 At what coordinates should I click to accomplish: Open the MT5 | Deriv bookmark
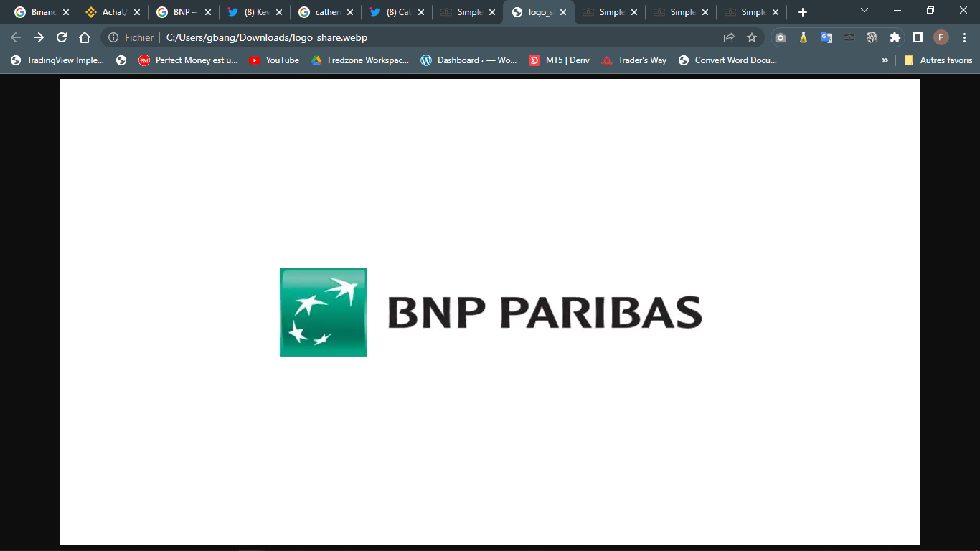pos(560,60)
